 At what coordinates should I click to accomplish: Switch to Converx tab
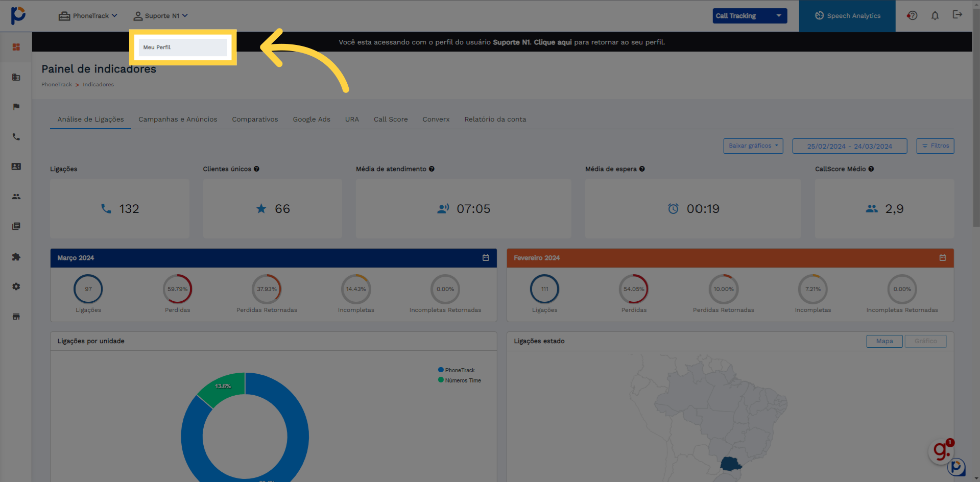[436, 119]
